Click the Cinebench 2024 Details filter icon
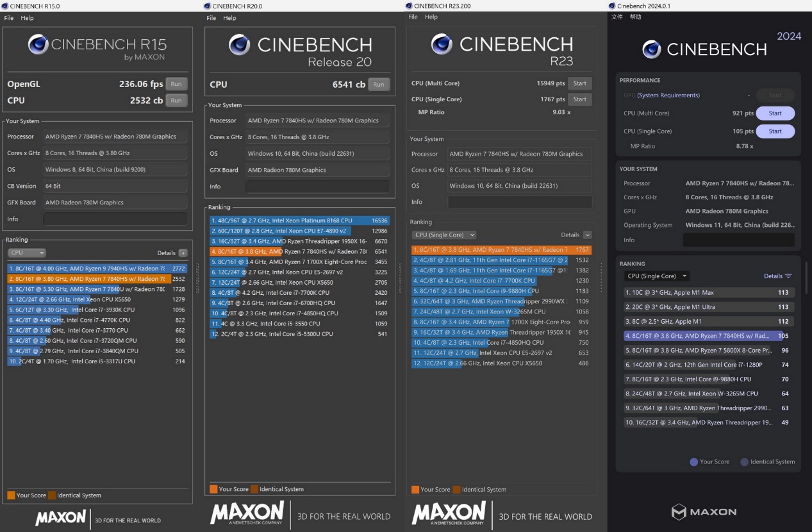 pos(788,276)
